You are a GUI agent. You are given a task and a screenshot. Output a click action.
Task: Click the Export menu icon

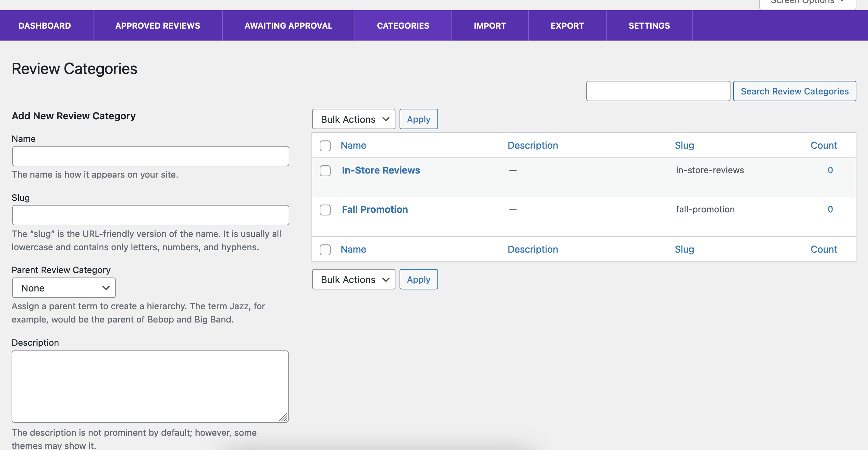click(567, 25)
